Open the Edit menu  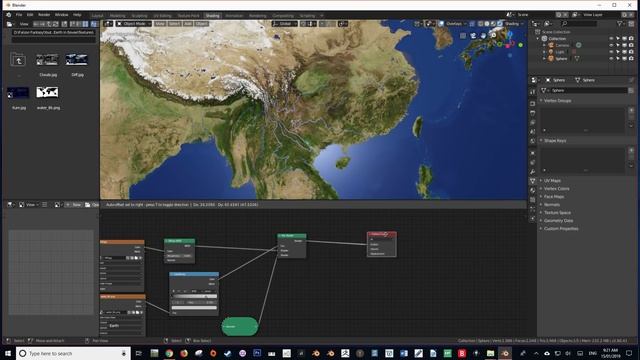coord(30,15)
